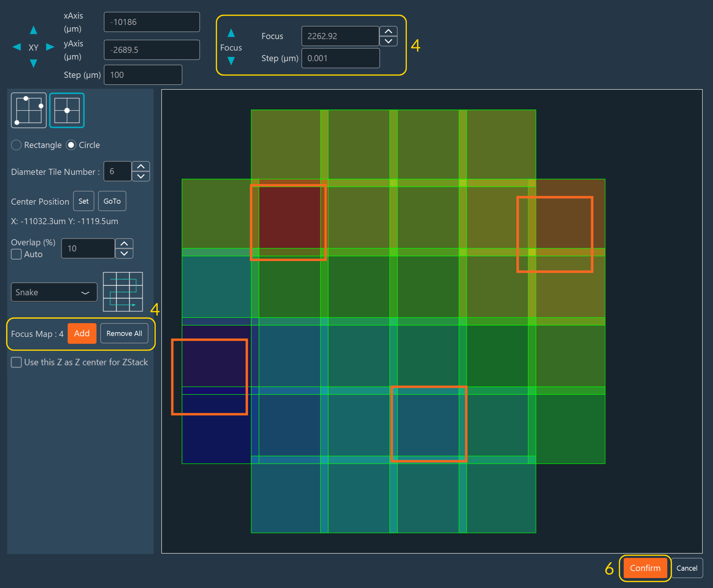Open the Snake scan order dropdown
The image size is (713, 588).
(x=54, y=292)
